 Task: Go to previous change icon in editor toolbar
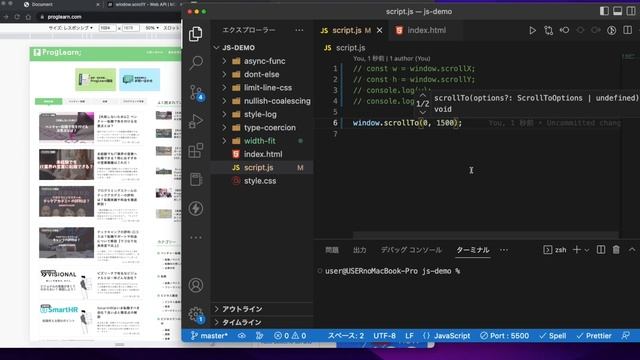[x=564, y=30]
